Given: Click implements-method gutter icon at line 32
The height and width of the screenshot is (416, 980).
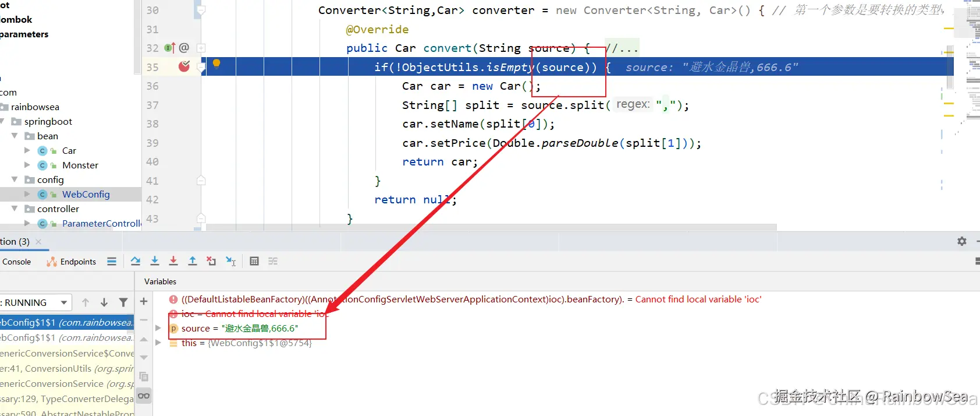Looking at the screenshot, I should click(169, 48).
